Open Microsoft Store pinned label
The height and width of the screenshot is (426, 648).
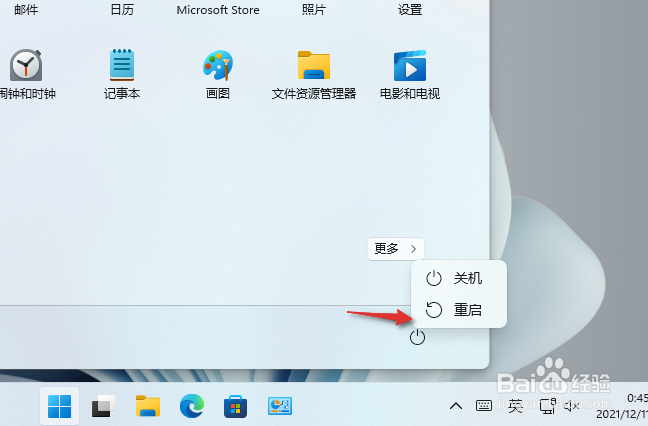point(218,10)
